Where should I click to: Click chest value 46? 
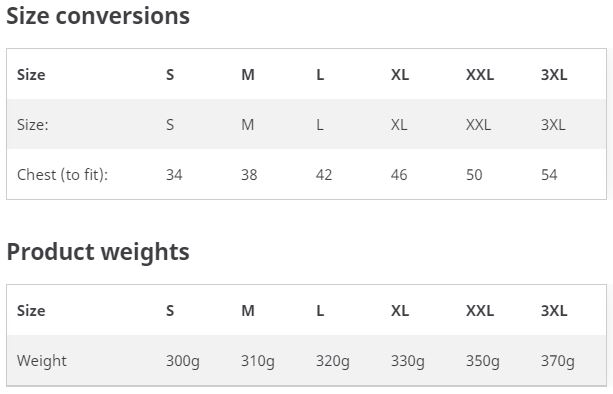point(399,175)
